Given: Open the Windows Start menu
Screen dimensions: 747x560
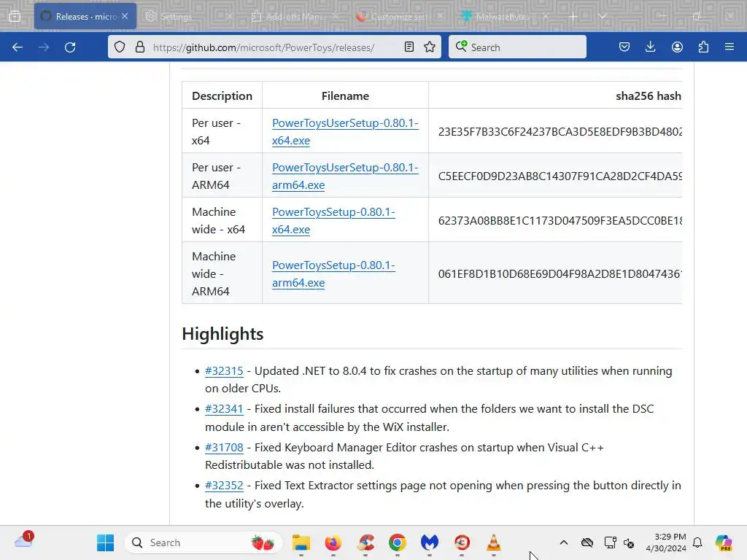Looking at the screenshot, I should coord(105,542).
